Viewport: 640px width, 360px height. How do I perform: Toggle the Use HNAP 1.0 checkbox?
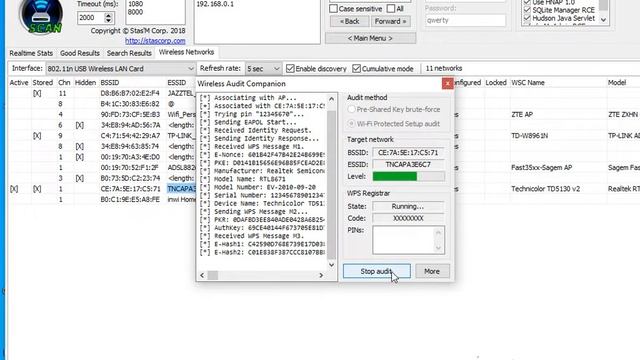click(527, 2)
